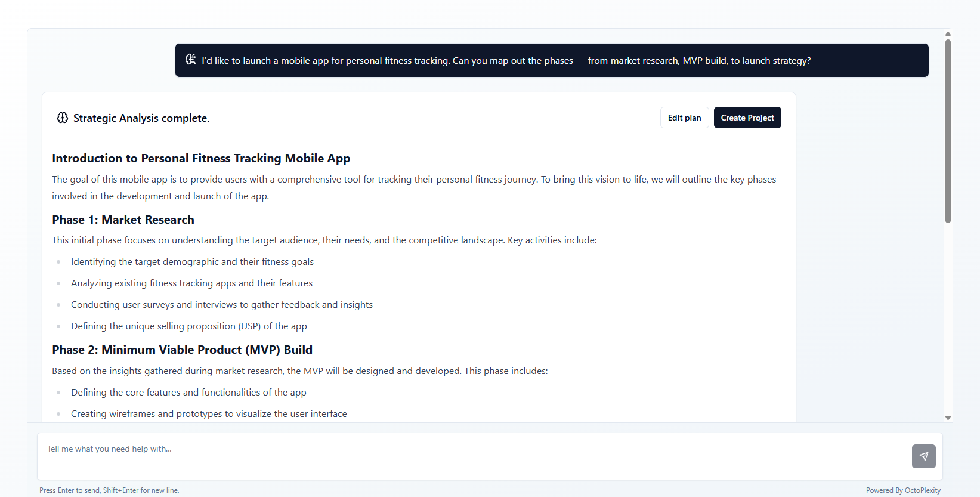Click the send message paper-plane icon
The image size is (980, 497).
(923, 456)
